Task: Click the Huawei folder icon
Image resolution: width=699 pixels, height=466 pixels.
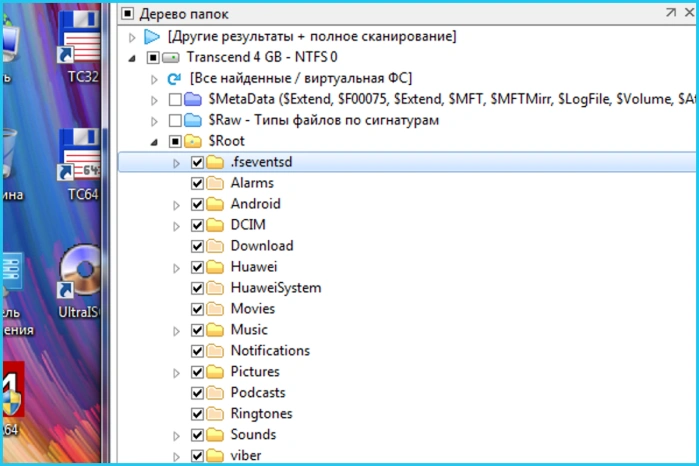Action: [215, 267]
